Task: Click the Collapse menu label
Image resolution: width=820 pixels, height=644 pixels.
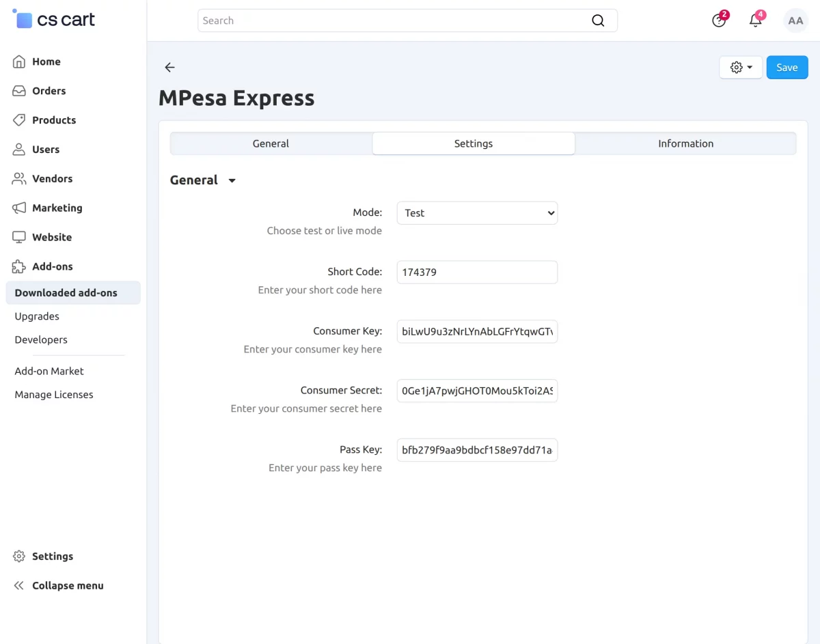Action: click(x=68, y=586)
